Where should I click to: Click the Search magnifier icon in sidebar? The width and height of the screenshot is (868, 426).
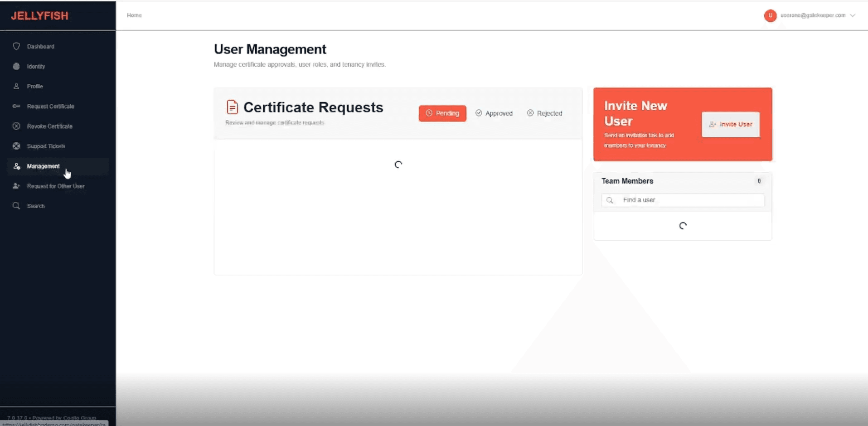[16, 206]
